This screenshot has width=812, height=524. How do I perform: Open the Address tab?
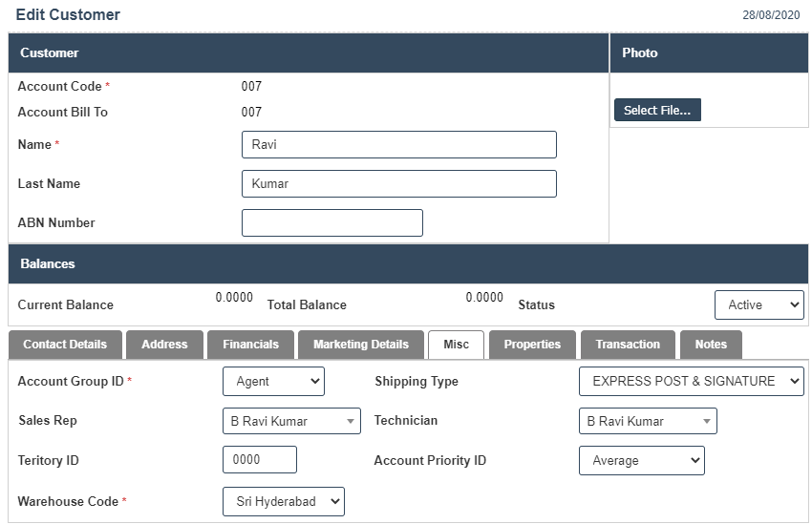164,345
